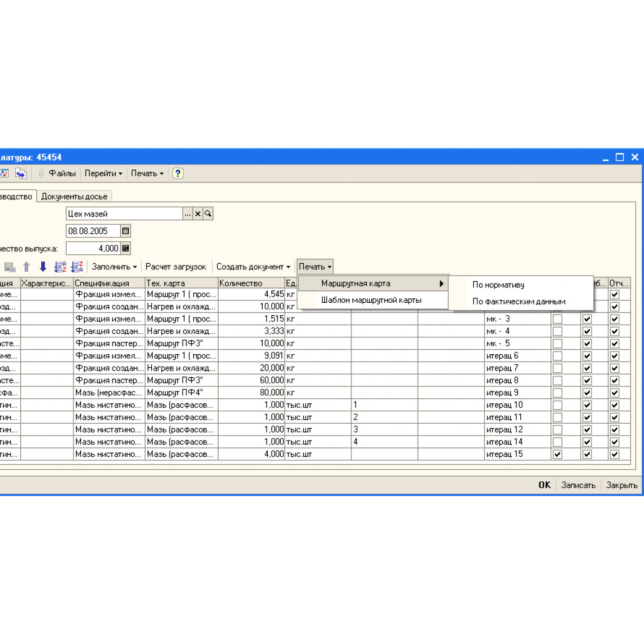This screenshot has width=644, height=644.
Task: Expand the Создать документ dropdown
Action: 253,267
